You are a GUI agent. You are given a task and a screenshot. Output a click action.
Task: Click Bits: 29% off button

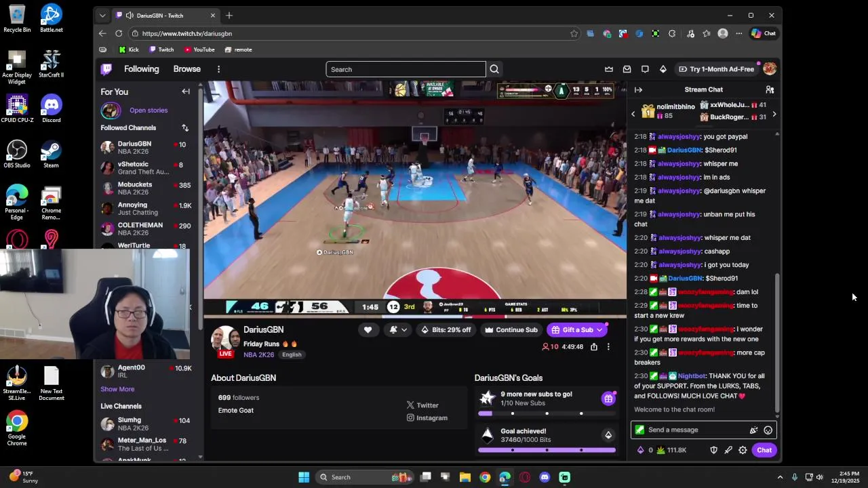coord(445,330)
